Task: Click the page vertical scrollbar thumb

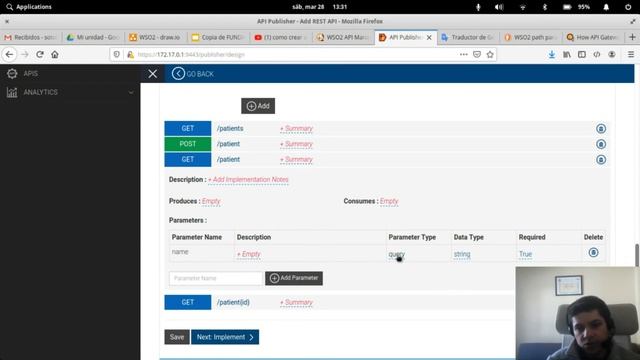Action: [x=637, y=255]
